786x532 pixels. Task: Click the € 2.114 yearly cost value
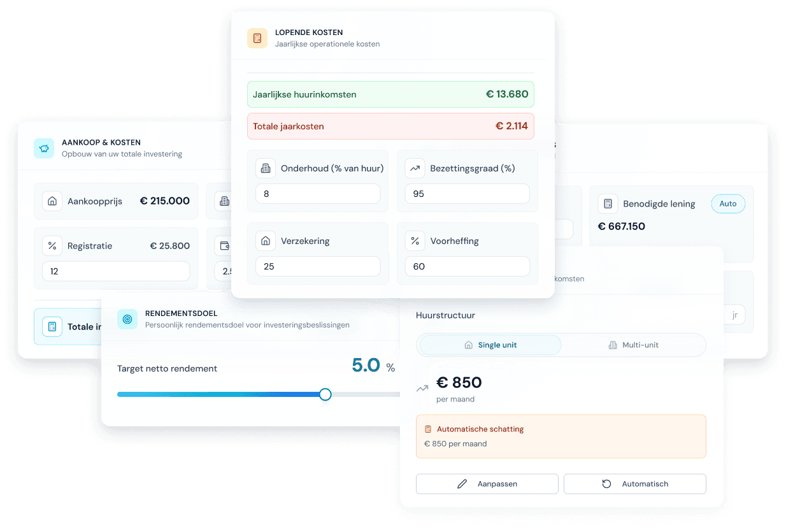tap(512, 126)
